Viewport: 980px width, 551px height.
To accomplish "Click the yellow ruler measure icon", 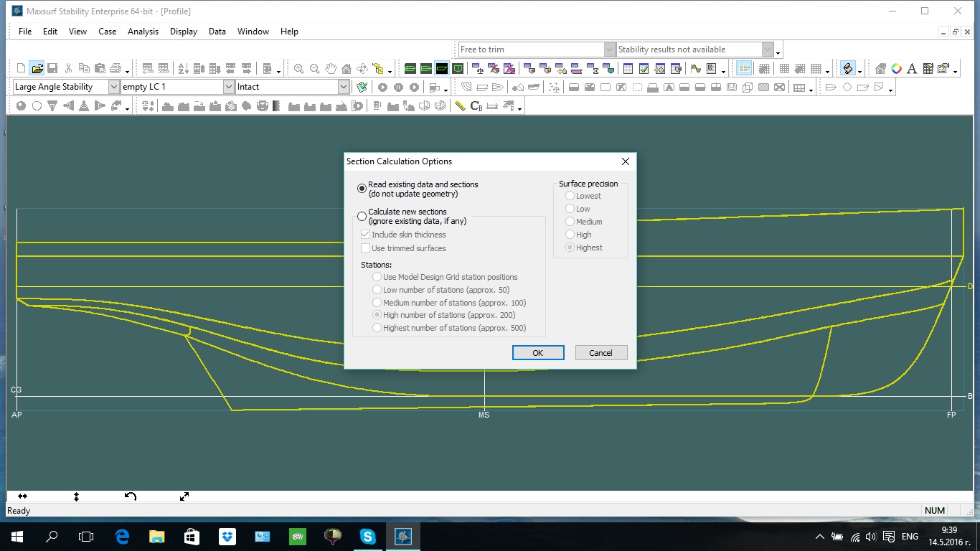I will pyautogui.click(x=460, y=106).
